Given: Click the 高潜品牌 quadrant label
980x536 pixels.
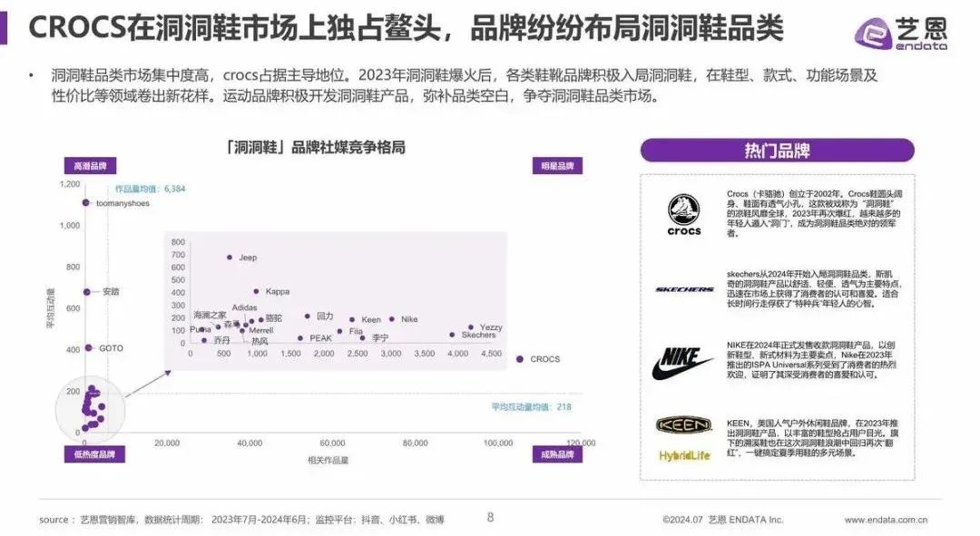Looking at the screenshot, I should (x=90, y=166).
